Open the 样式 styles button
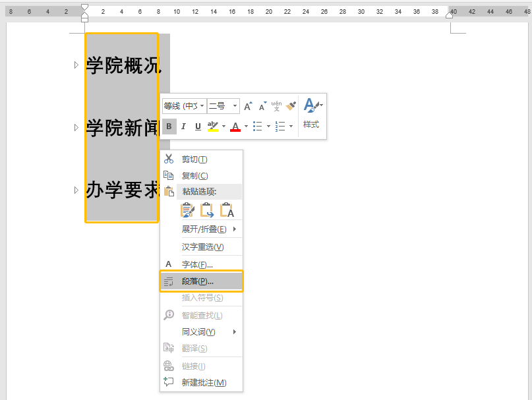 point(311,113)
